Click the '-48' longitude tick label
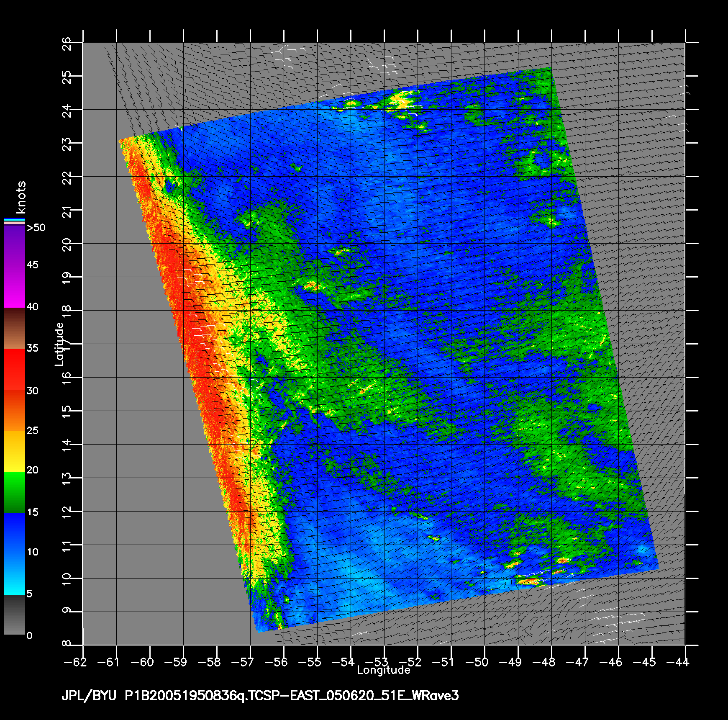Viewport: 728px width, 720px height. [x=544, y=662]
